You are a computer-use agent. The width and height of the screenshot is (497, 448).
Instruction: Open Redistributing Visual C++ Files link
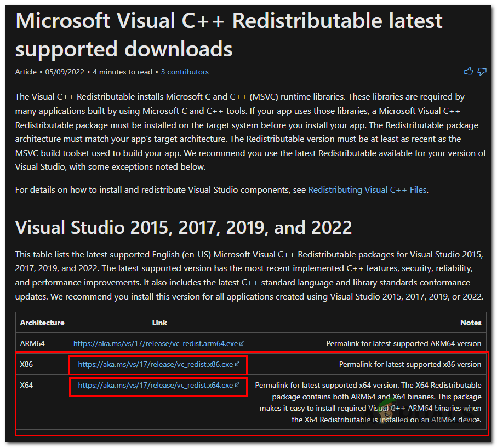[x=367, y=190]
